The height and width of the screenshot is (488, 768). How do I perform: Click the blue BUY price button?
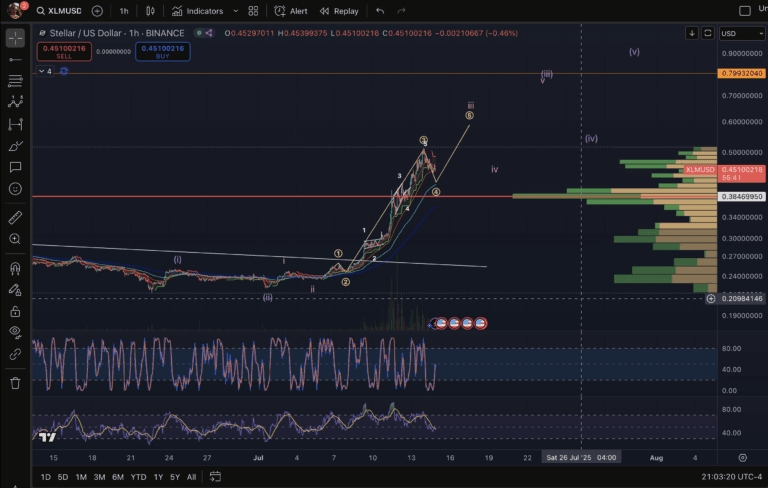coord(163,51)
